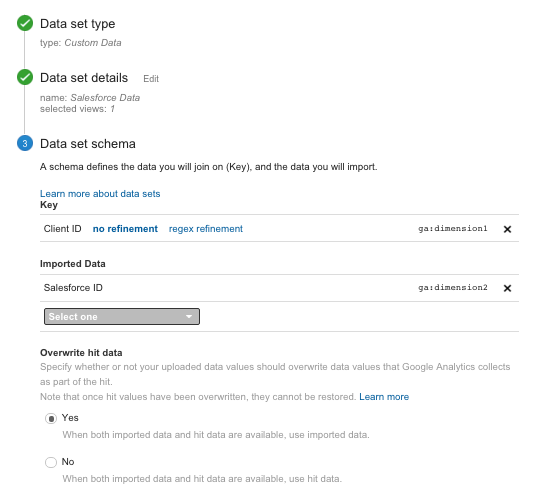
Task: Open Learn more link about overwriting hits
Action: (x=384, y=397)
